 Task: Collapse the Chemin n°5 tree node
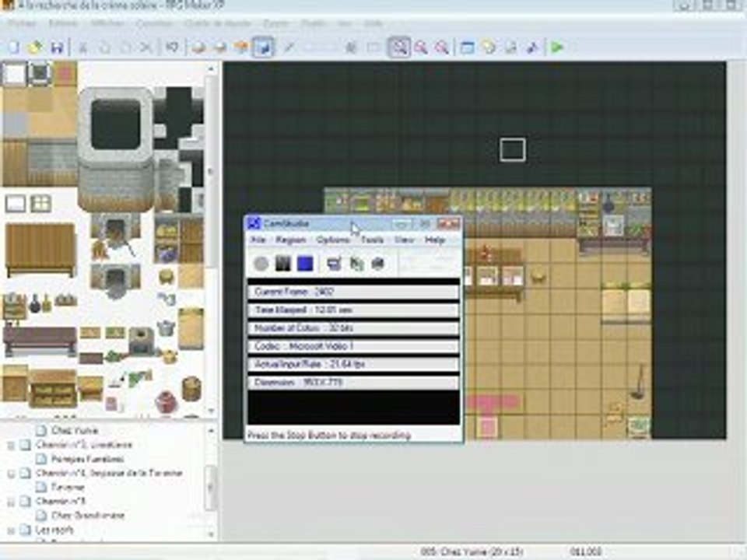[10, 502]
